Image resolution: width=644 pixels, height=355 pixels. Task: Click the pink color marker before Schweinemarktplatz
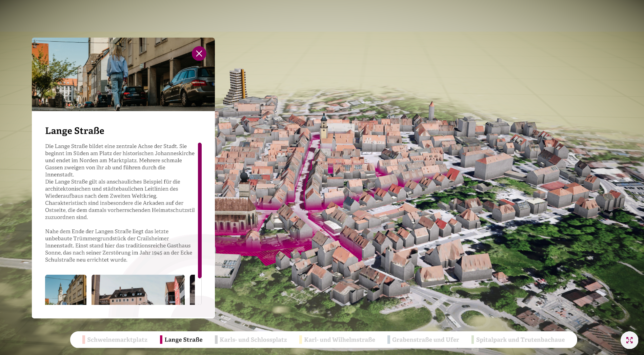pos(84,340)
